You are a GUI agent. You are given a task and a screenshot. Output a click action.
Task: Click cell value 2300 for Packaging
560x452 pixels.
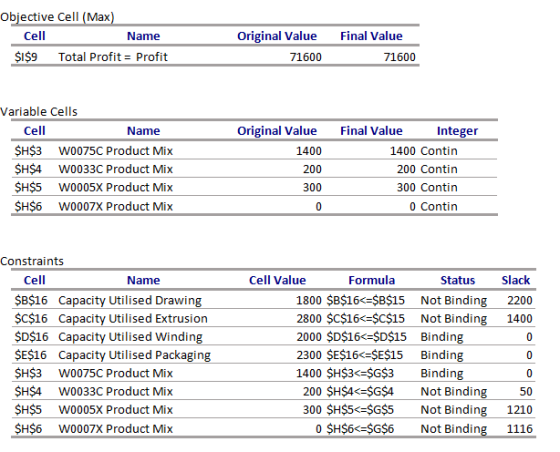click(x=309, y=355)
